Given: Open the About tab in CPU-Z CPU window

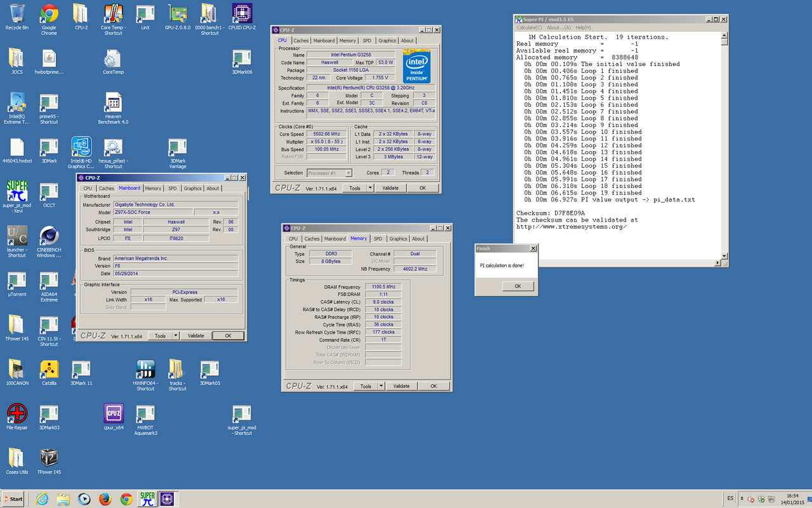Looking at the screenshot, I should 407,41.
